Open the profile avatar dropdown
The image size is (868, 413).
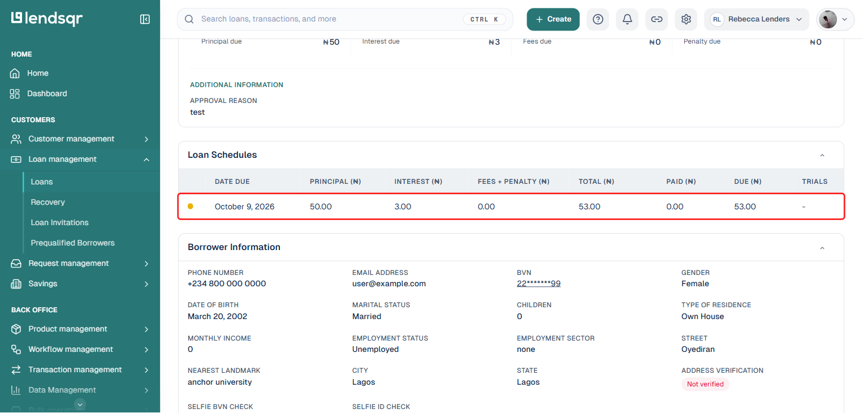pyautogui.click(x=835, y=19)
